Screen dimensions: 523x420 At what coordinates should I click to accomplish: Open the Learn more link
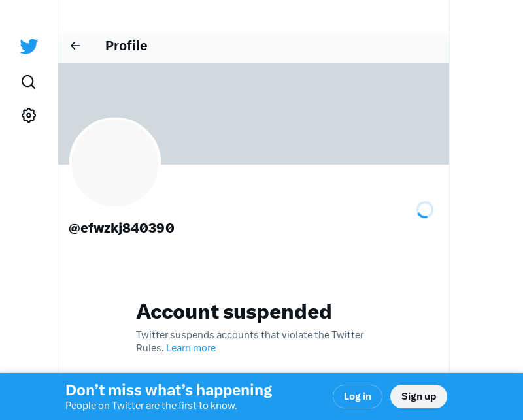point(191,348)
